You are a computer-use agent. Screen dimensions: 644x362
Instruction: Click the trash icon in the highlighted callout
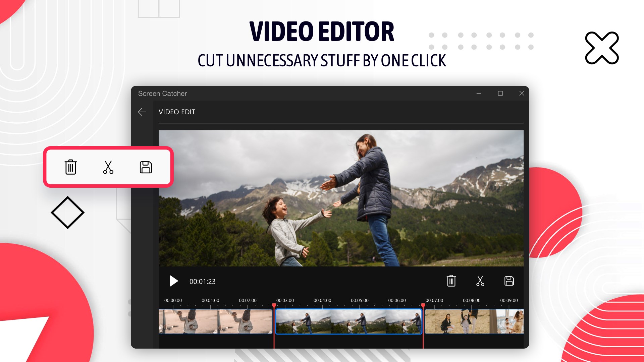71,167
